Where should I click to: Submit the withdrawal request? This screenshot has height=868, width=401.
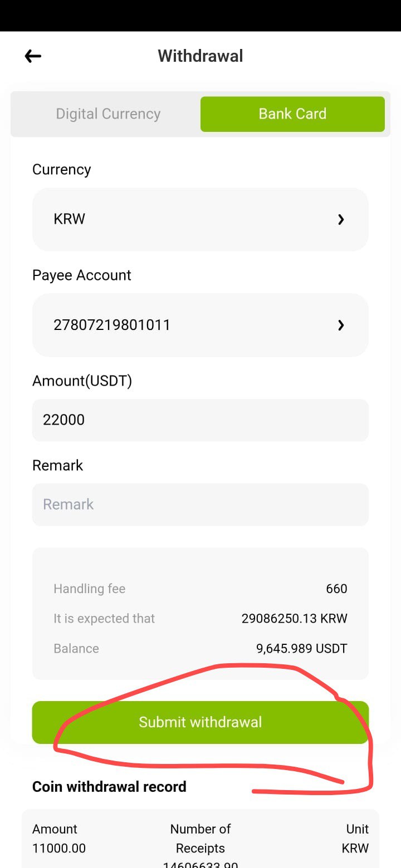200,722
